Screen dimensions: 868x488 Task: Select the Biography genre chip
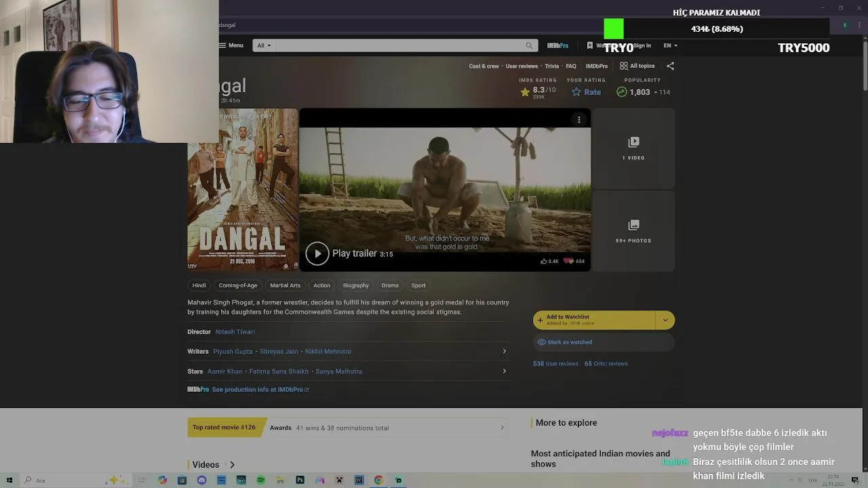pos(355,285)
